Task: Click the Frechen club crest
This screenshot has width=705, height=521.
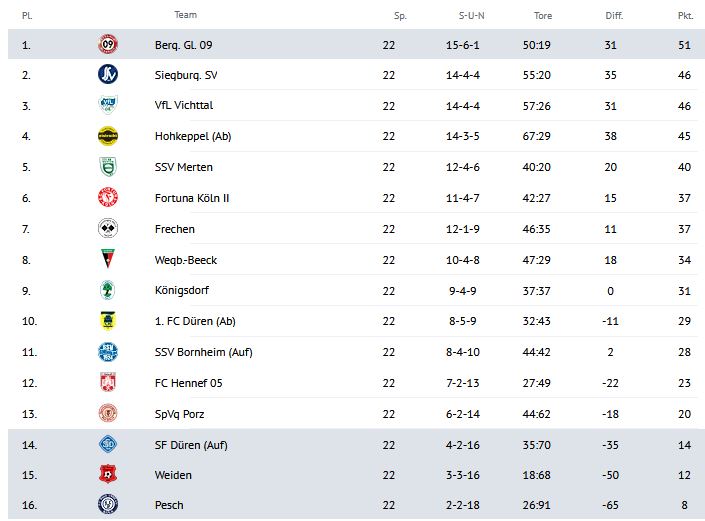Action: point(108,229)
